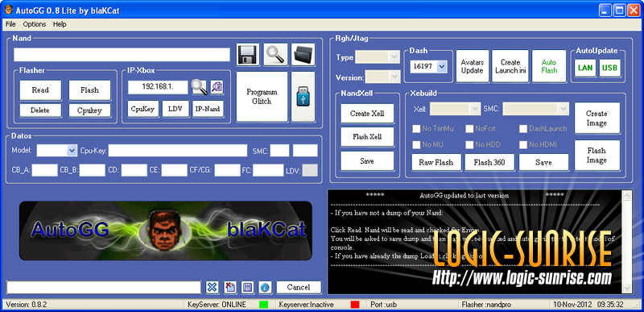644x312 pixels.
Task: Expand the Rgh/Jtag Type dropdown
Action: pos(394,57)
